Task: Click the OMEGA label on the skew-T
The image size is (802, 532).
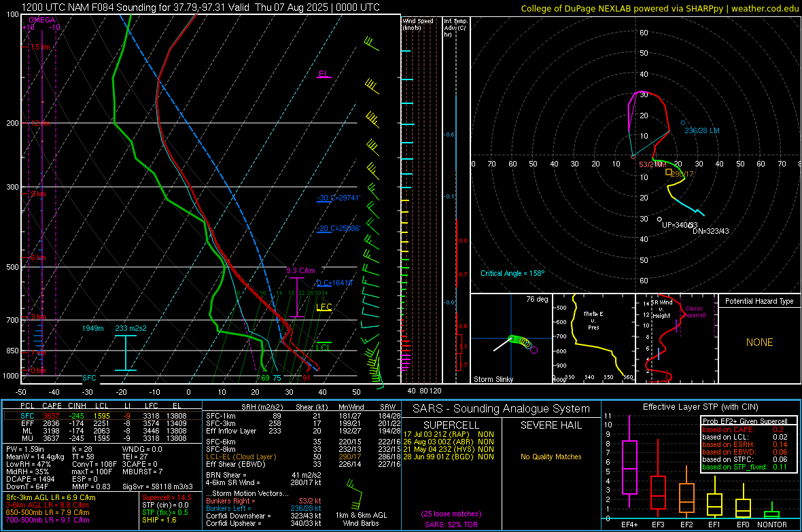Action: pos(42,20)
